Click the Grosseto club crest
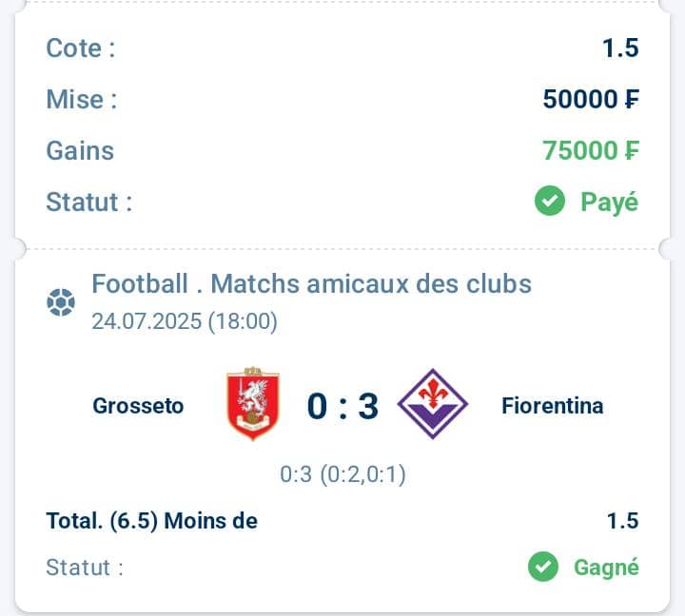 click(253, 404)
